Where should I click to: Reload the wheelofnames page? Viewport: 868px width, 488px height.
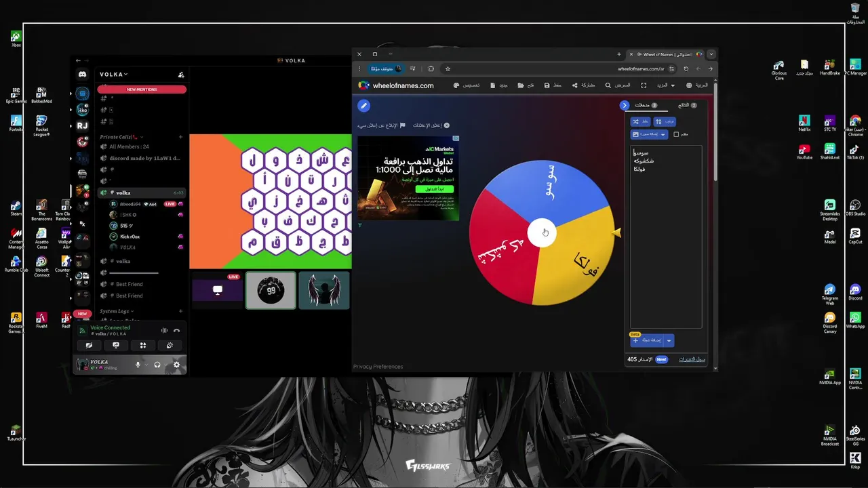(x=686, y=68)
